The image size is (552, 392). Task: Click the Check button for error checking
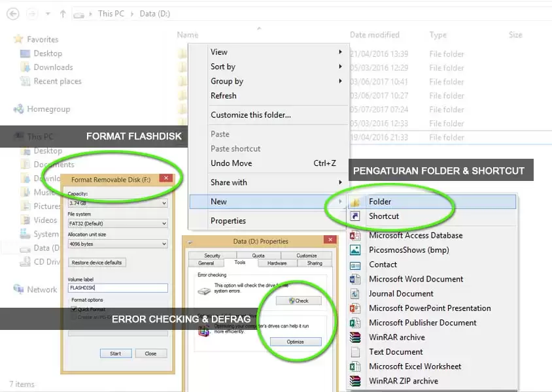[298, 301]
